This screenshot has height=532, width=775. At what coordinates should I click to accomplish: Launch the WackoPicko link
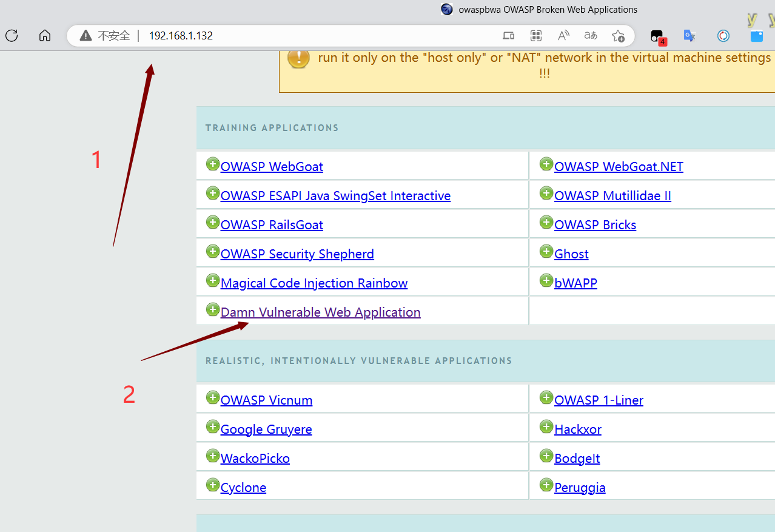click(x=255, y=459)
